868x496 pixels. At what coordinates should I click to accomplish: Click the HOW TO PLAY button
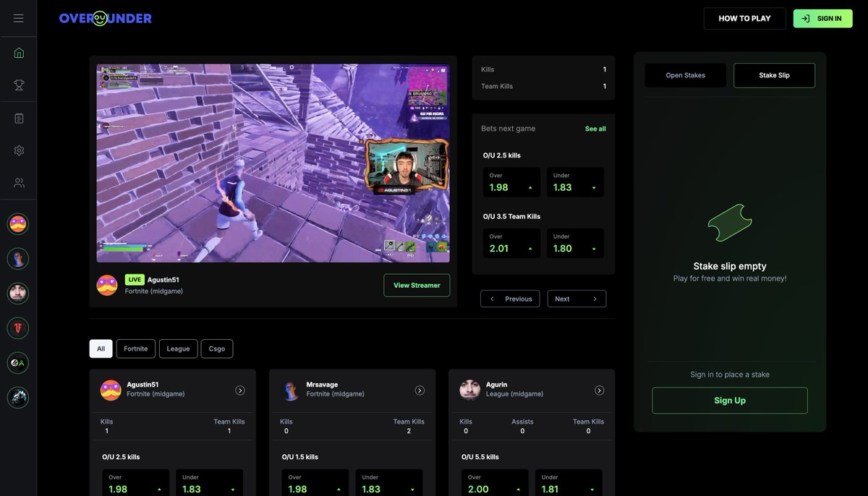click(745, 19)
